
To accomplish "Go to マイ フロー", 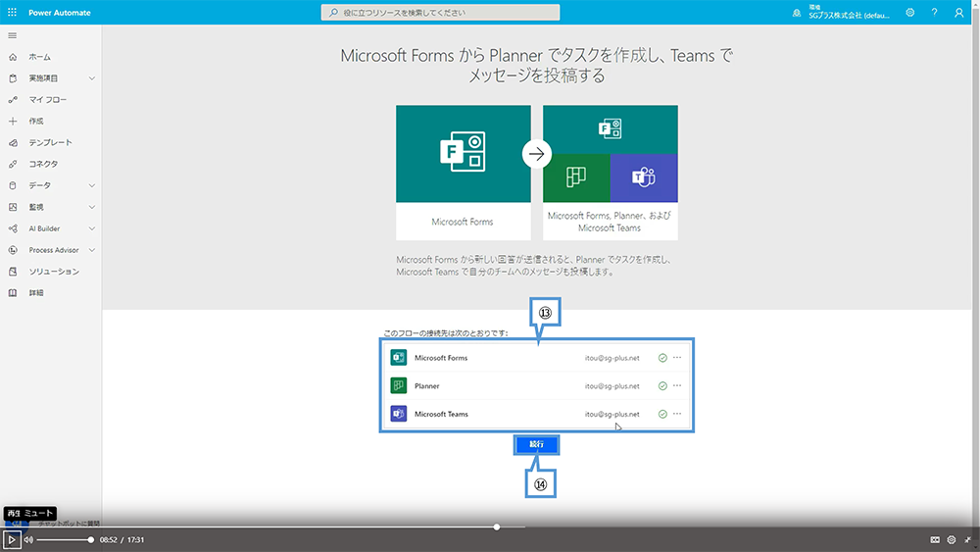I will pos(47,99).
